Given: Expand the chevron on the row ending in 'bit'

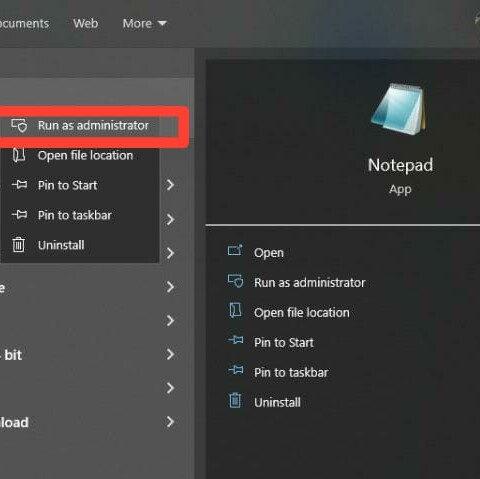Looking at the screenshot, I should coord(170,354).
